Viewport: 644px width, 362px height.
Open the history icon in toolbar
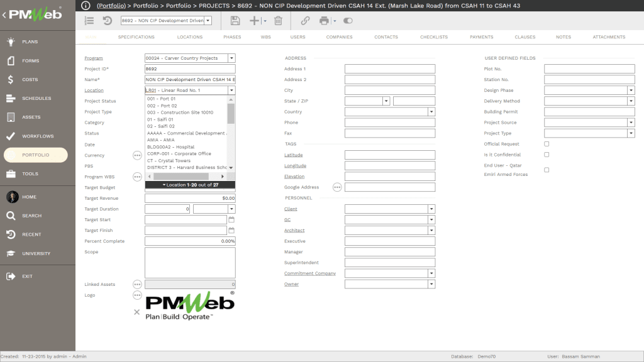[x=107, y=21]
